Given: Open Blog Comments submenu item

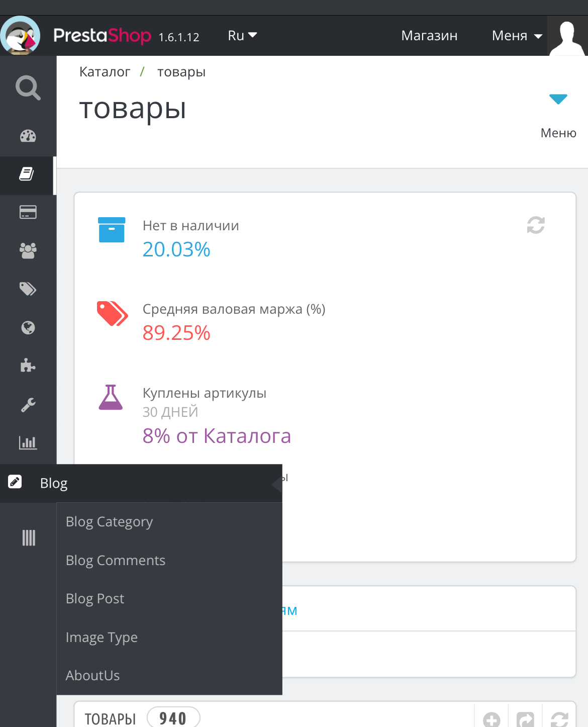Looking at the screenshot, I should 116,561.
